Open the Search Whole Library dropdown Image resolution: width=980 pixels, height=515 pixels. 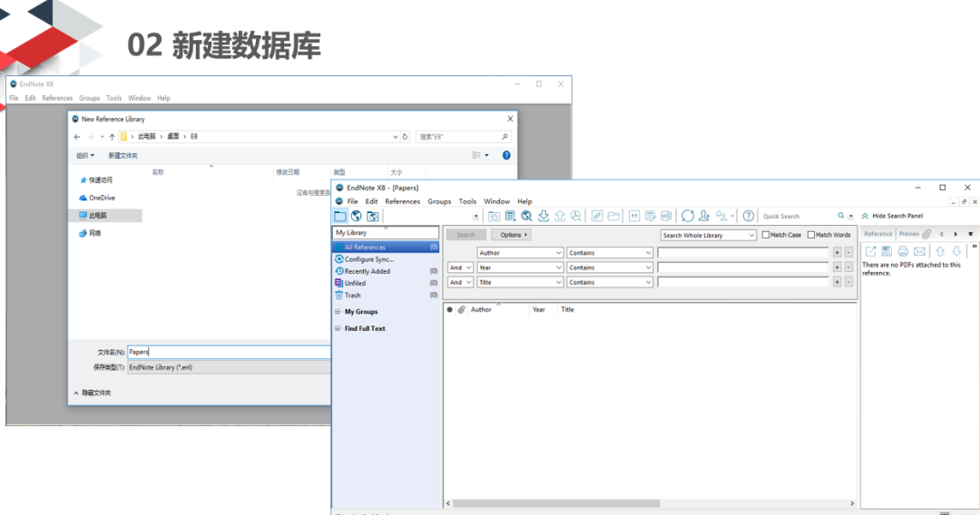[x=708, y=236]
